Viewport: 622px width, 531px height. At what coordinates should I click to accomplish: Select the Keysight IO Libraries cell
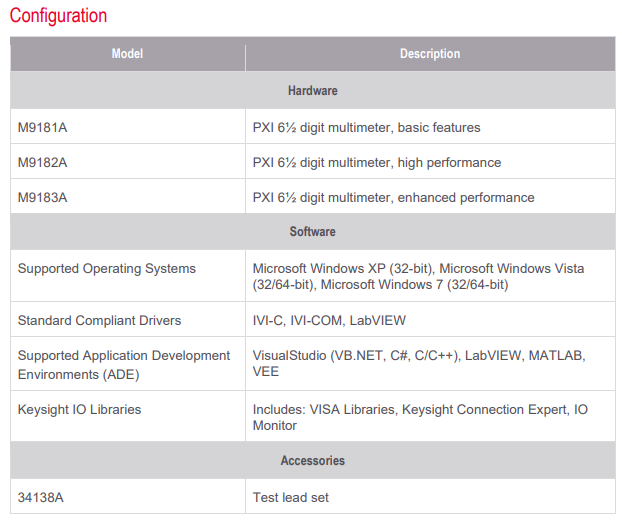pyautogui.click(x=128, y=416)
